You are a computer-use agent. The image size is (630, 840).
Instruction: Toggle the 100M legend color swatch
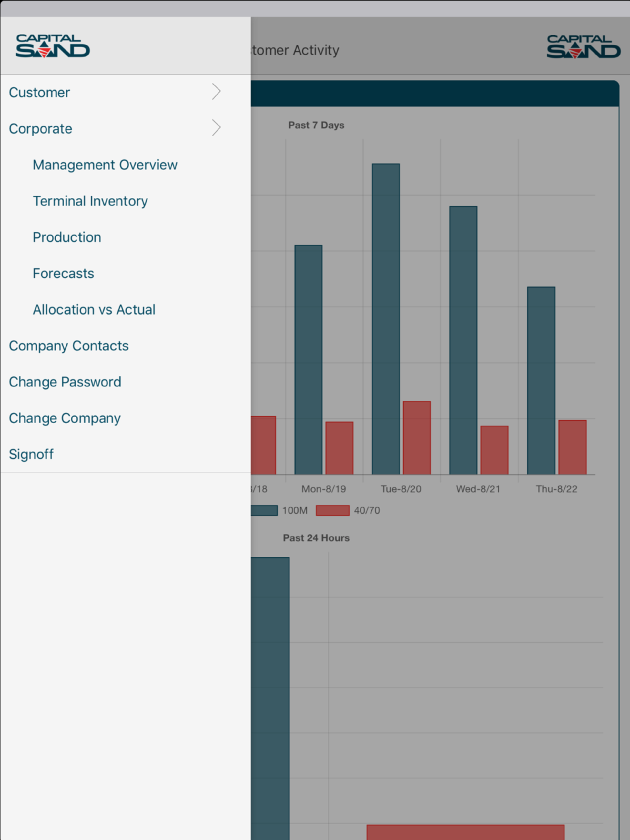tap(264, 510)
